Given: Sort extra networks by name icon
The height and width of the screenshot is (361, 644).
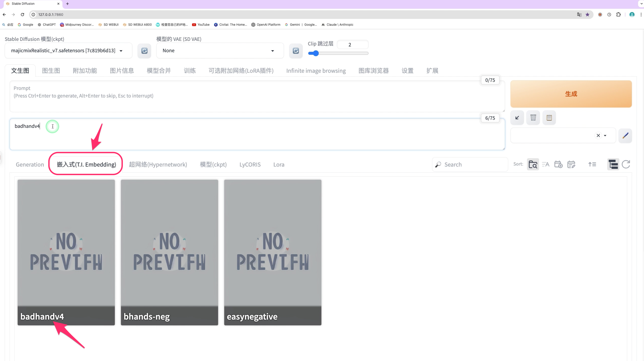Looking at the screenshot, I should [x=545, y=165].
